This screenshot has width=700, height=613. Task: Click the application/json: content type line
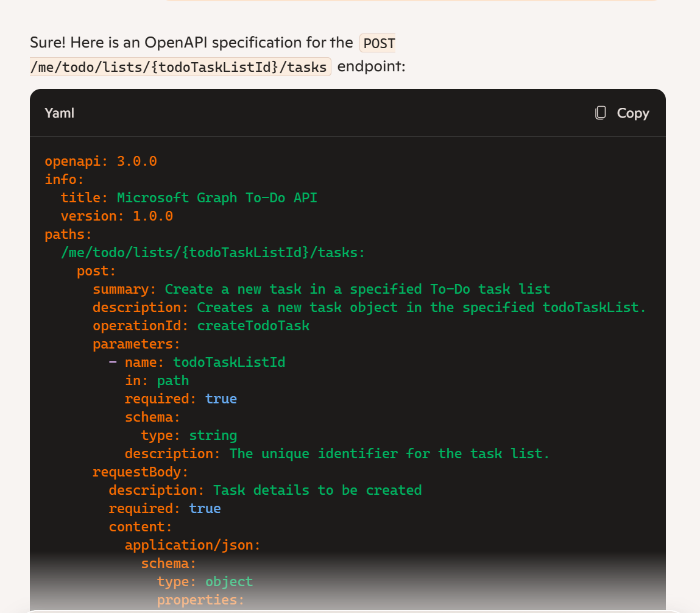click(193, 545)
